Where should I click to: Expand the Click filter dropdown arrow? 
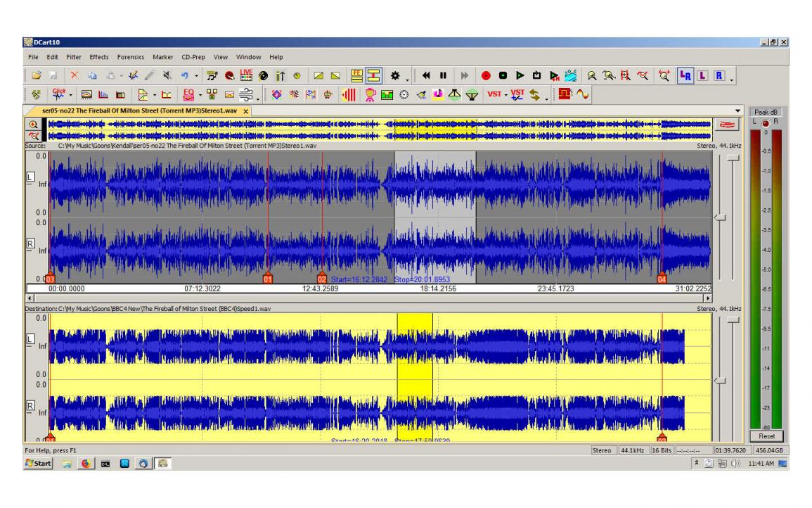click(x=70, y=95)
